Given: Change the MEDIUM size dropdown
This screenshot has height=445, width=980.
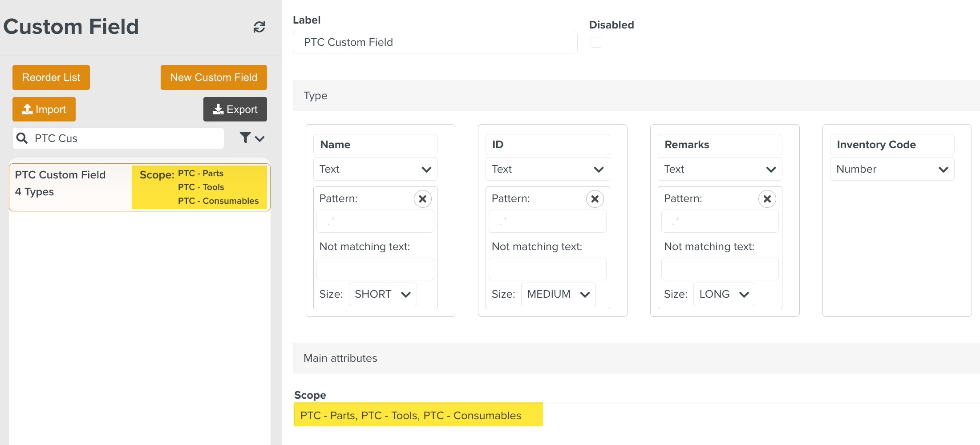Looking at the screenshot, I should pyautogui.click(x=558, y=294).
